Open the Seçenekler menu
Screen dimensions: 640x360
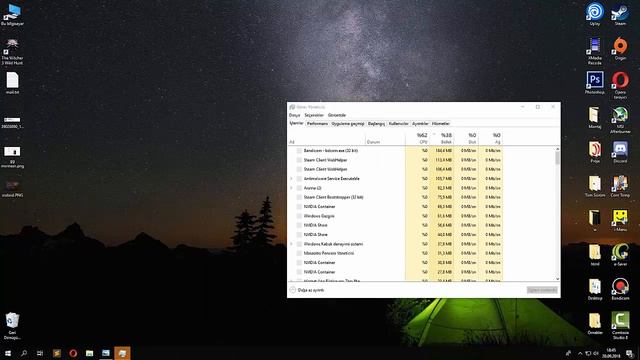pos(314,115)
